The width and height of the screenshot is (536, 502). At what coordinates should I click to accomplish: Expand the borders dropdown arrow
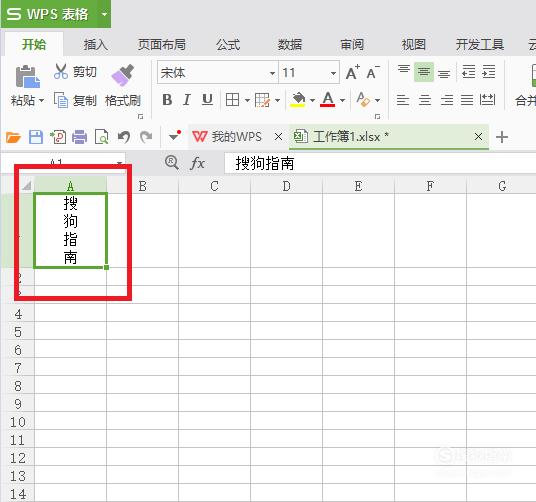click(247, 100)
